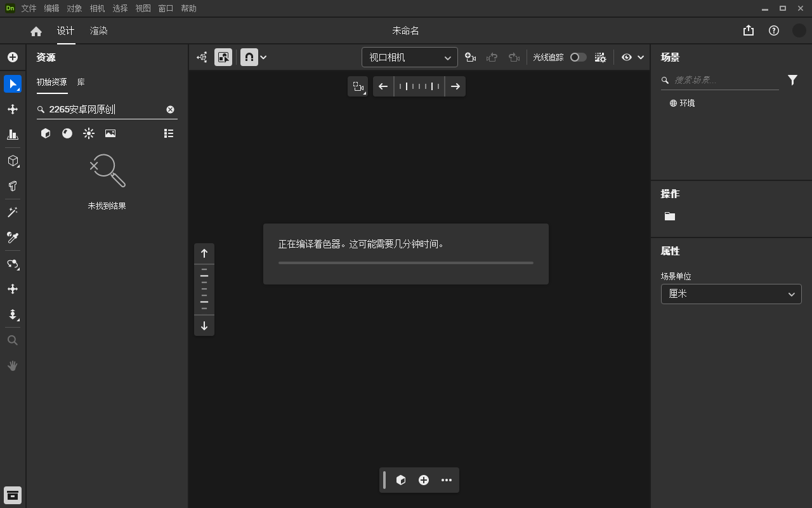Show image assets in resource panel
Image resolution: width=812 pixels, height=508 pixels.
point(110,133)
